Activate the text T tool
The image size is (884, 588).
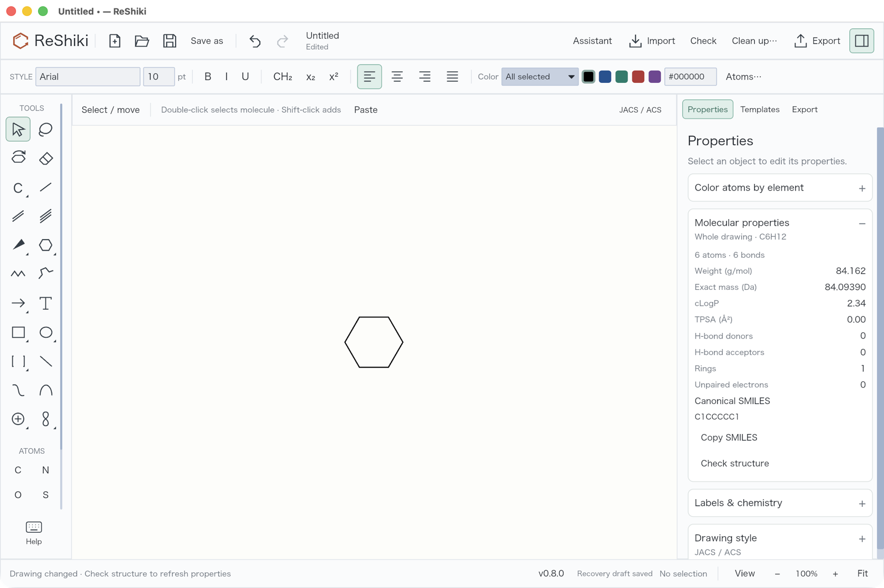46,303
